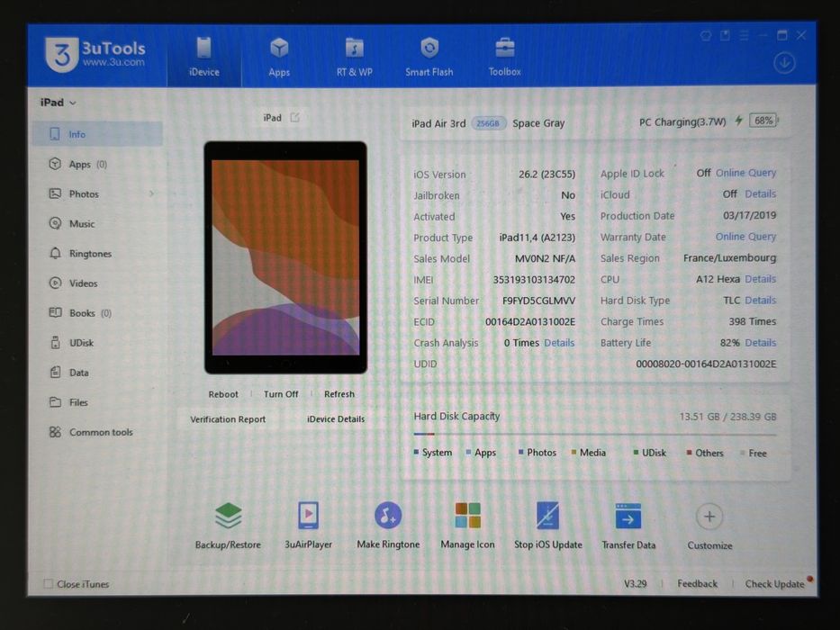
Task: Click the 68% battery indicator
Action: pyautogui.click(x=764, y=121)
